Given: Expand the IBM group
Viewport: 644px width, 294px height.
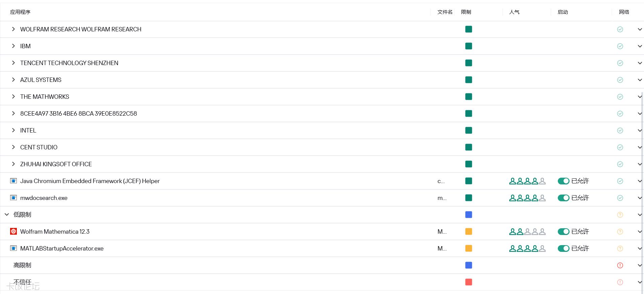Looking at the screenshot, I should [13, 46].
